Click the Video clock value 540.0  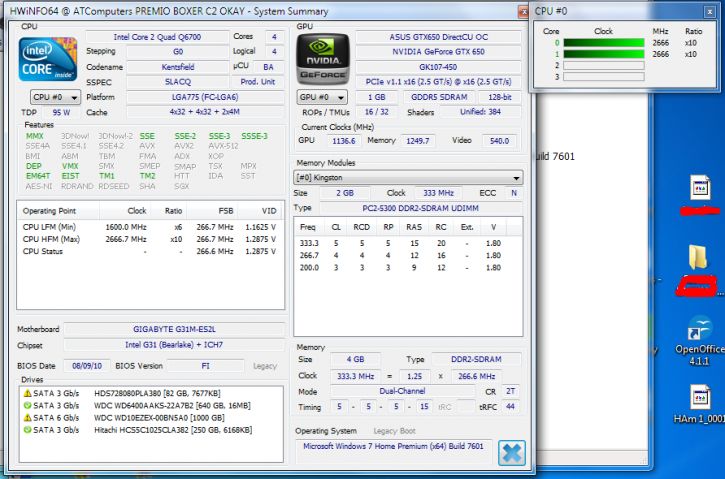pos(499,141)
